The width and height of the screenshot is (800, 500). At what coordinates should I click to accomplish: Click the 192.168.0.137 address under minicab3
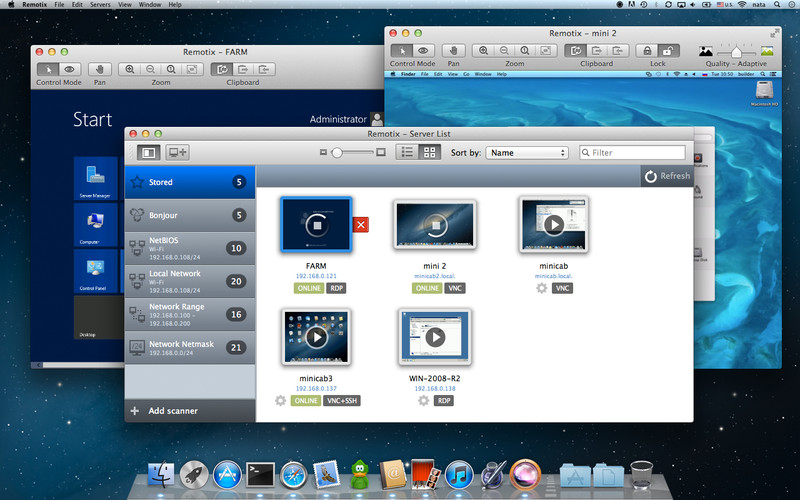coord(316,388)
